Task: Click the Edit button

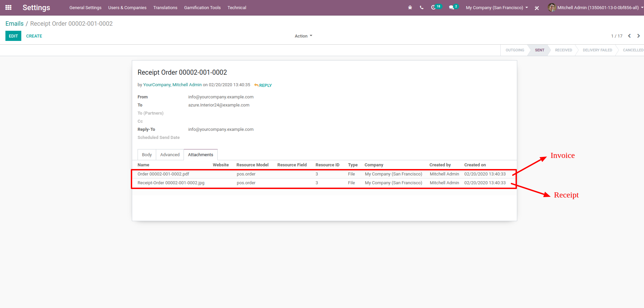Action: click(13, 36)
